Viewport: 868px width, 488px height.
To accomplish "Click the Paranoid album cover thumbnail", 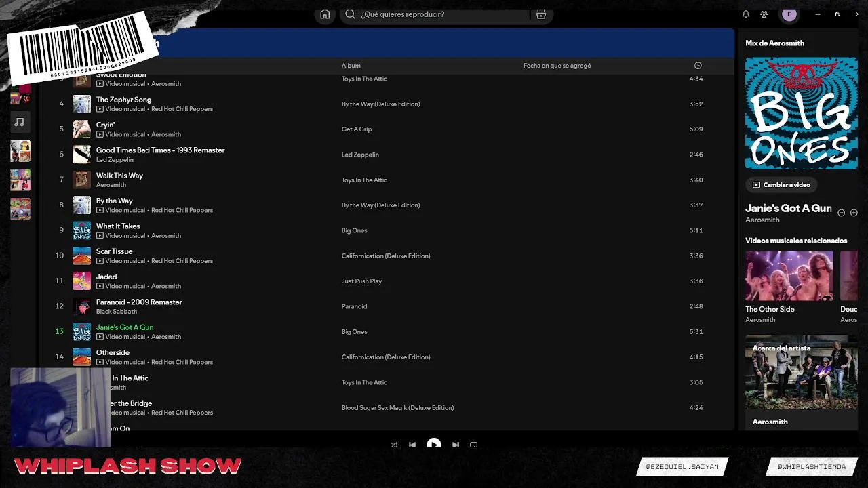I will 81,306.
